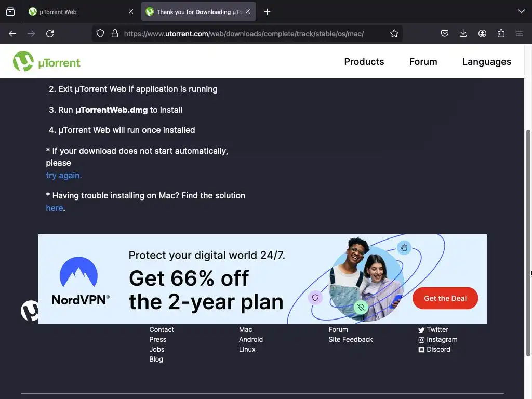Open the extensions puzzle icon

pos(501,34)
